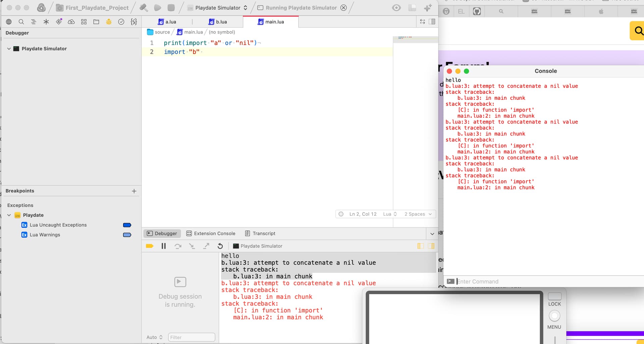The width and height of the screenshot is (644, 344).
Task: Toggle the editor split sidebar icon
Action: (x=432, y=22)
